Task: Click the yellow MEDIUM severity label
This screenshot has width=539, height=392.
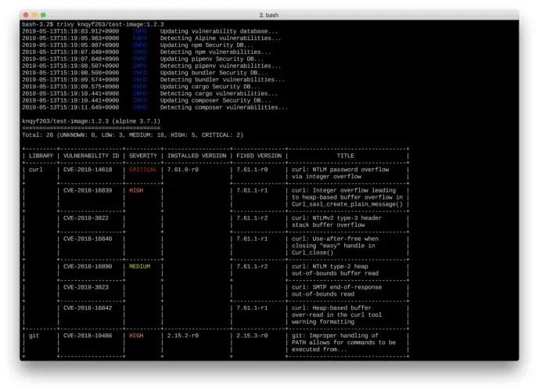Action: [139, 267]
